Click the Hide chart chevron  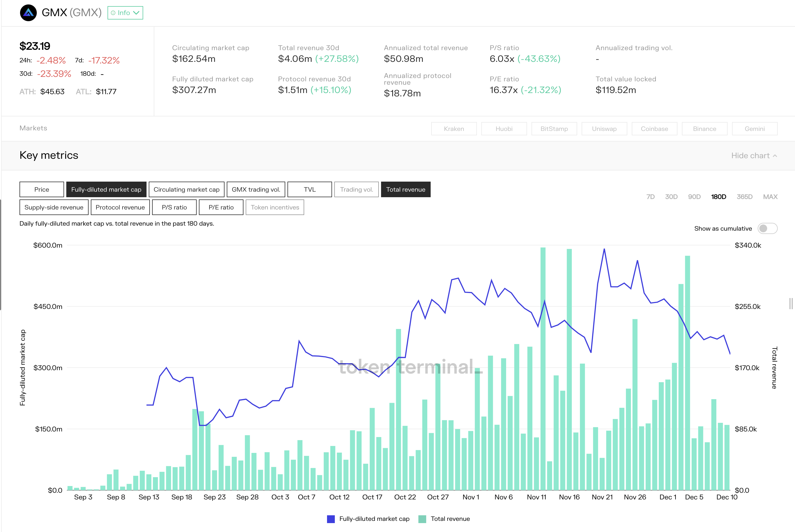pyautogui.click(x=775, y=156)
